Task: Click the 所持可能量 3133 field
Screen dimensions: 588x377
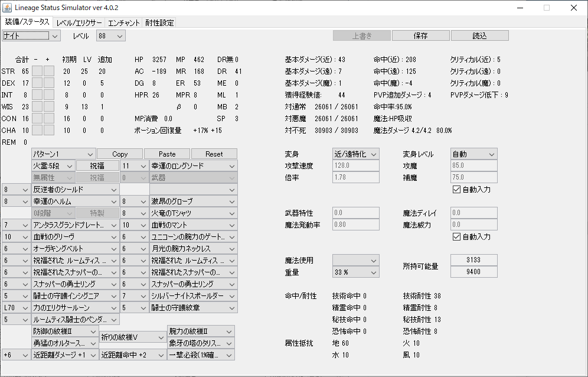Action: click(x=474, y=260)
